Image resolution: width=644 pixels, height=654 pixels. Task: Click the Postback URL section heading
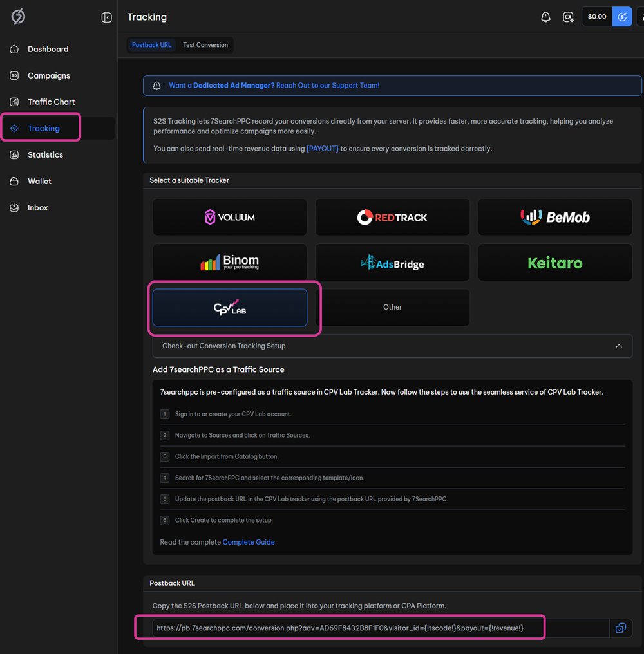pos(172,583)
